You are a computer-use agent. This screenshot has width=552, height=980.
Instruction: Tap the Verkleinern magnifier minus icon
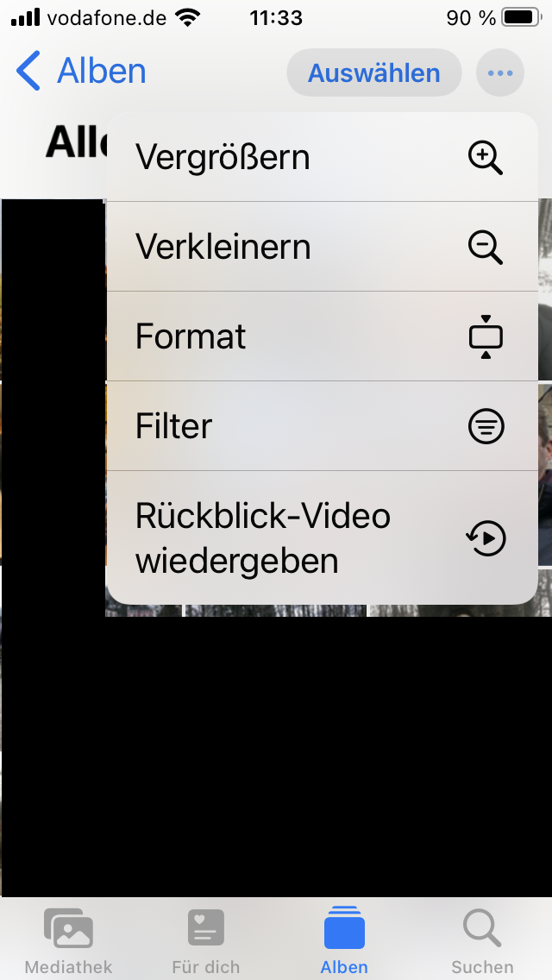486,248
